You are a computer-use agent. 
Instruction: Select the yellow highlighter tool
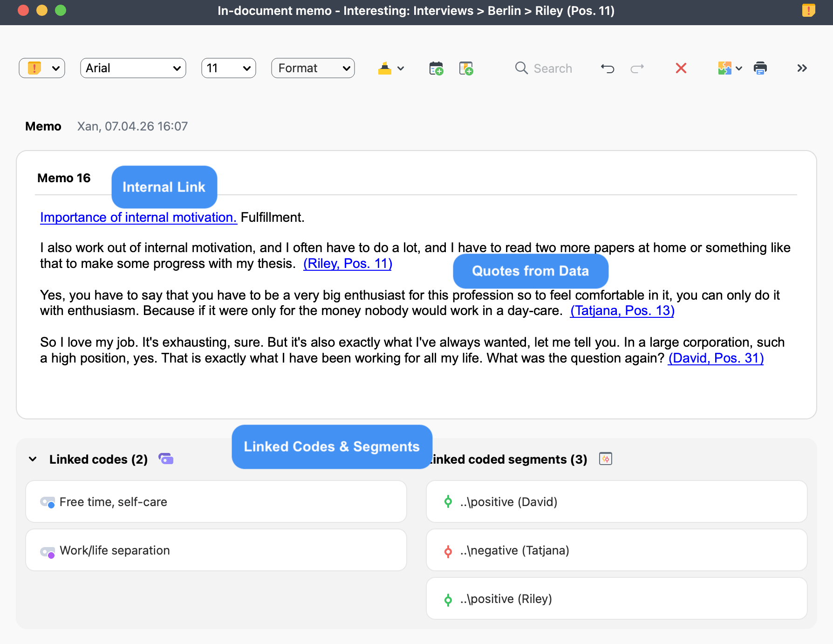(x=385, y=68)
